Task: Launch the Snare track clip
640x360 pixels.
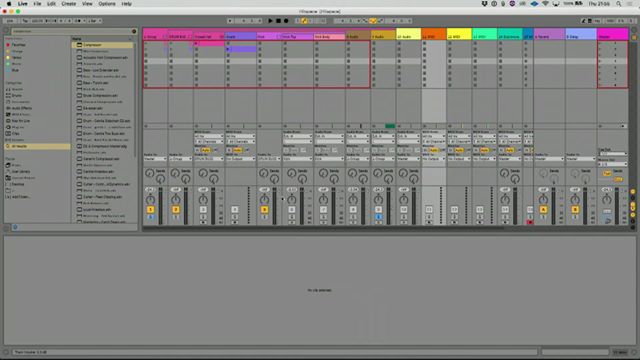Action: [228, 49]
